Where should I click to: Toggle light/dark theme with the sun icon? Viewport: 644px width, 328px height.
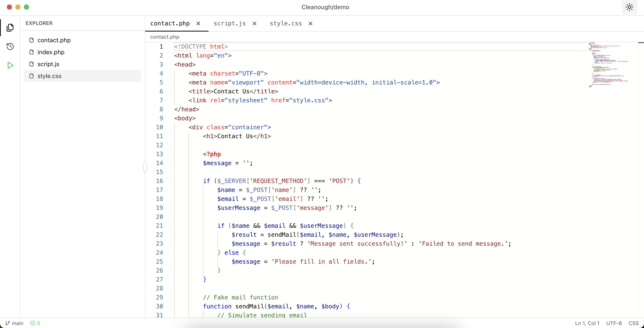pyautogui.click(x=629, y=7)
